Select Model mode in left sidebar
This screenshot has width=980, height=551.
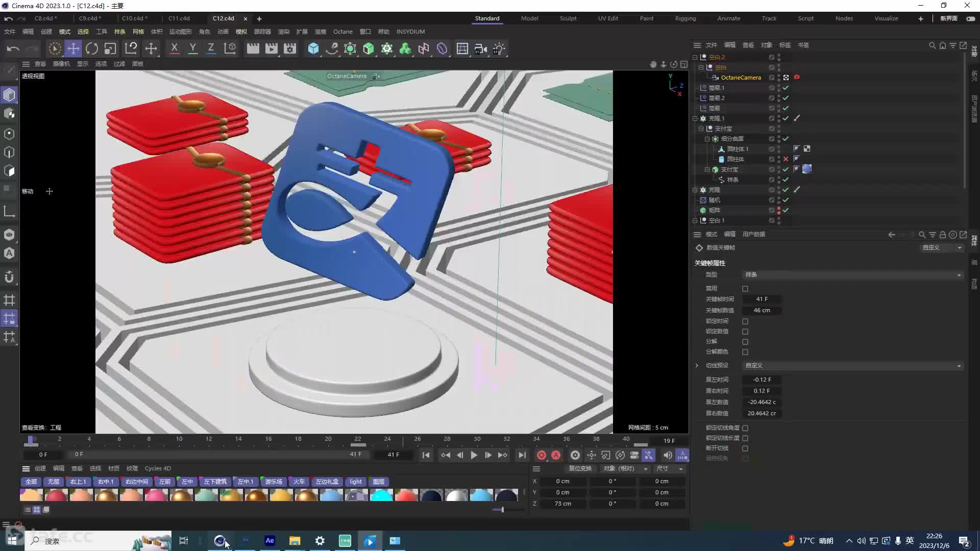point(9,95)
